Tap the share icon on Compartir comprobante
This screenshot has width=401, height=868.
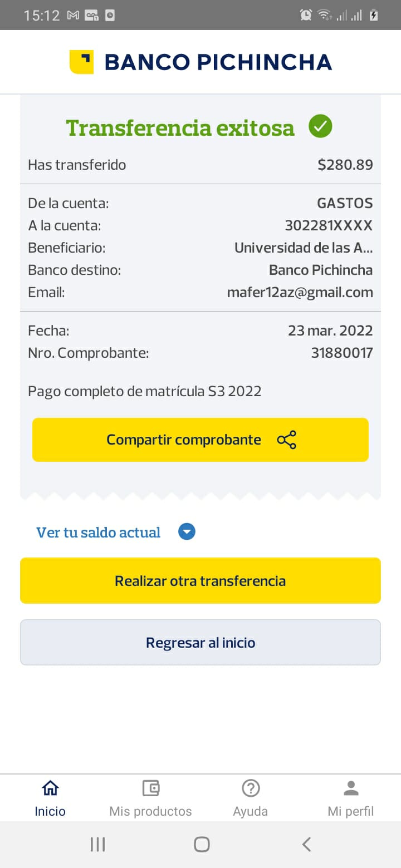286,440
